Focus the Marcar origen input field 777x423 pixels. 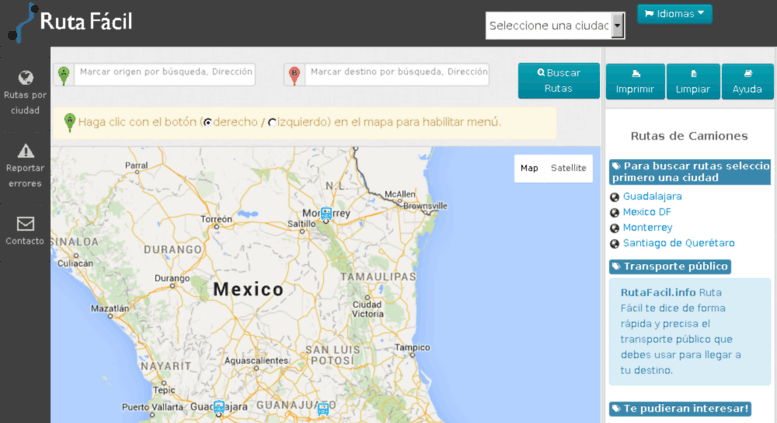coord(165,74)
